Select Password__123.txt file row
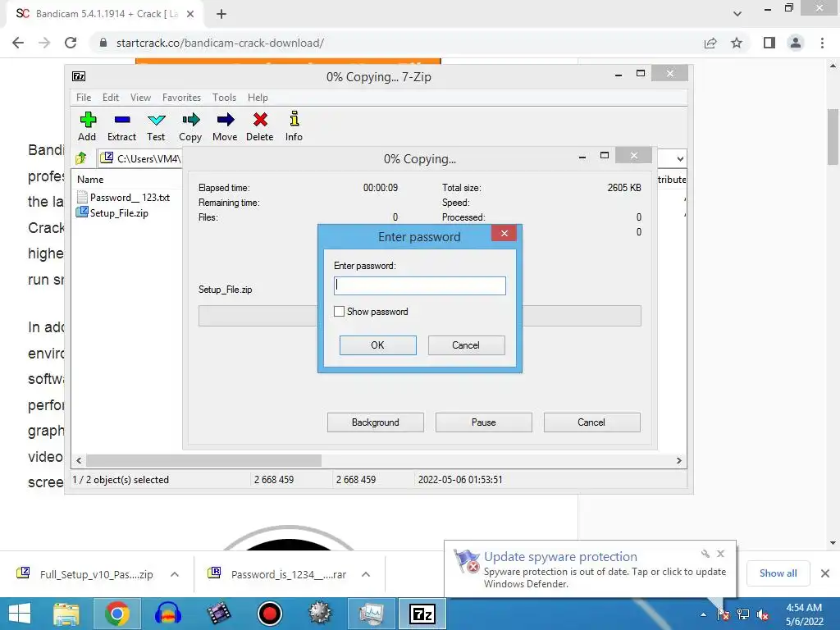This screenshot has width=840, height=630. [x=123, y=197]
